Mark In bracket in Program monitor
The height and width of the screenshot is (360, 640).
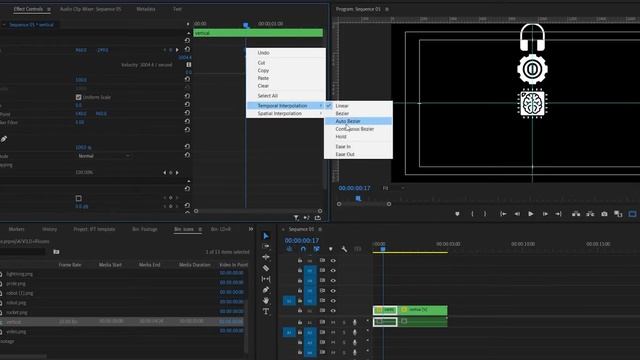[x=472, y=214]
